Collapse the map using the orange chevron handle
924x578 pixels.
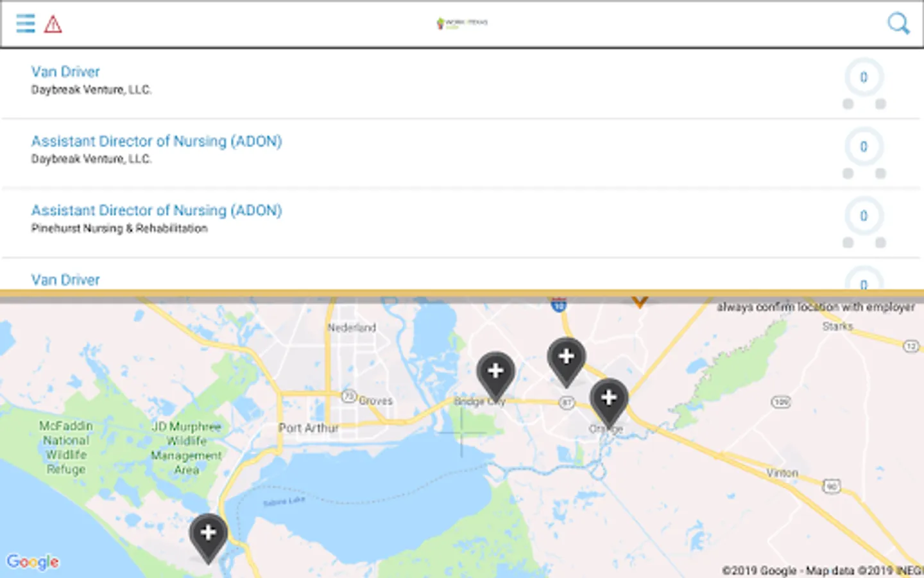640,301
